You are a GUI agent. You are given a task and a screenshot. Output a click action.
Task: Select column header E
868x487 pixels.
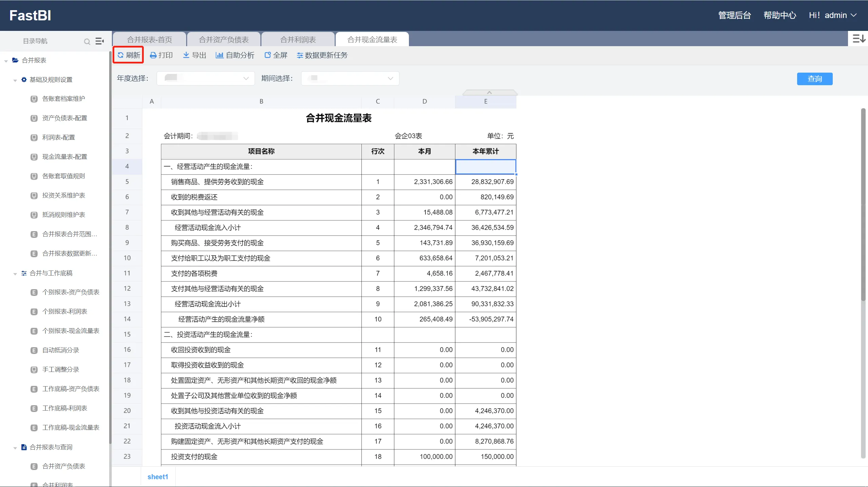click(486, 101)
